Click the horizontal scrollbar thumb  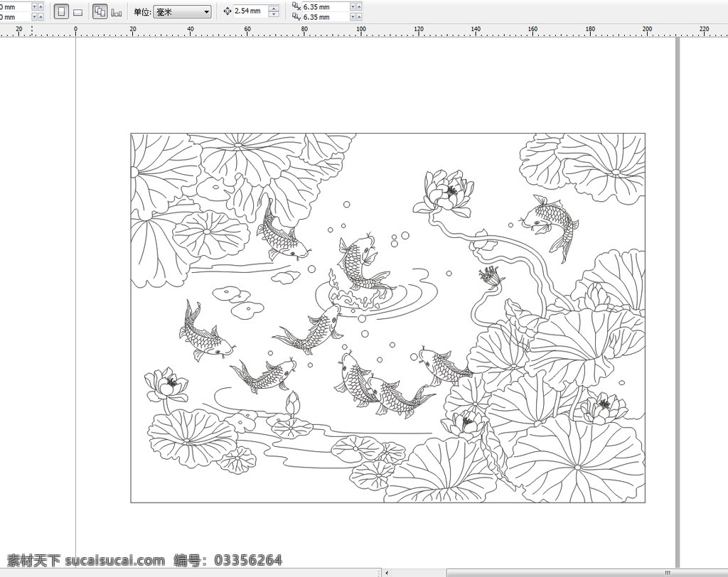click(x=587, y=573)
